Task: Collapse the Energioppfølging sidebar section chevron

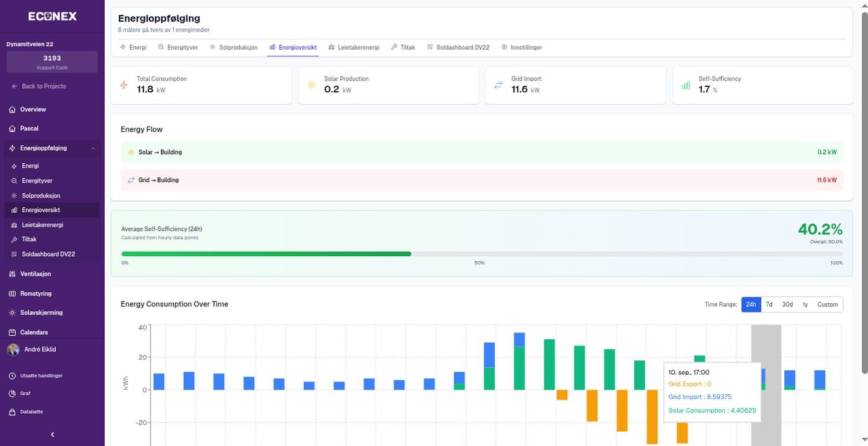Action: pos(93,148)
